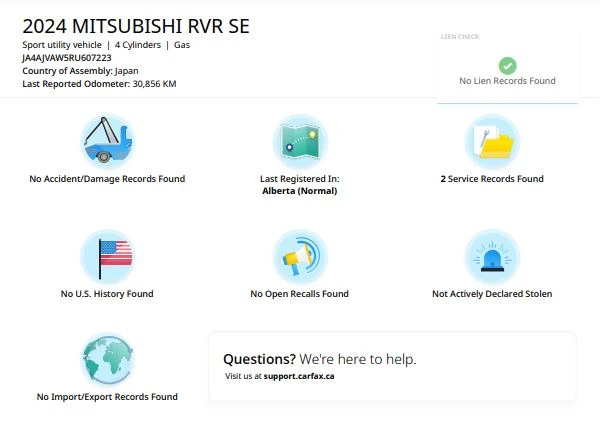Screen dimensions: 614x428
Task: Select "Not Actively Declared Stolen" label
Action: [492, 294]
